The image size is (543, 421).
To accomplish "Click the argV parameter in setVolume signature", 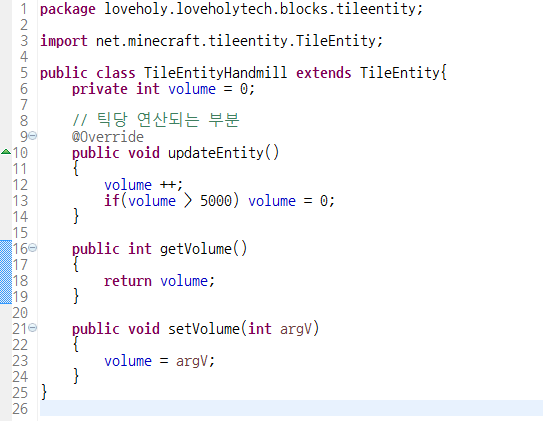I will click(296, 329).
